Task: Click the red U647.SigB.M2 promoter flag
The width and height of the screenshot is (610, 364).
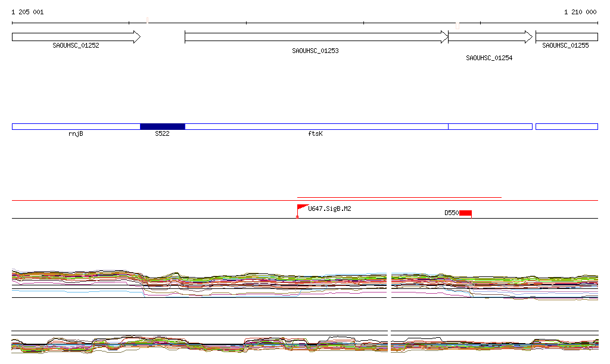Action: (x=302, y=208)
